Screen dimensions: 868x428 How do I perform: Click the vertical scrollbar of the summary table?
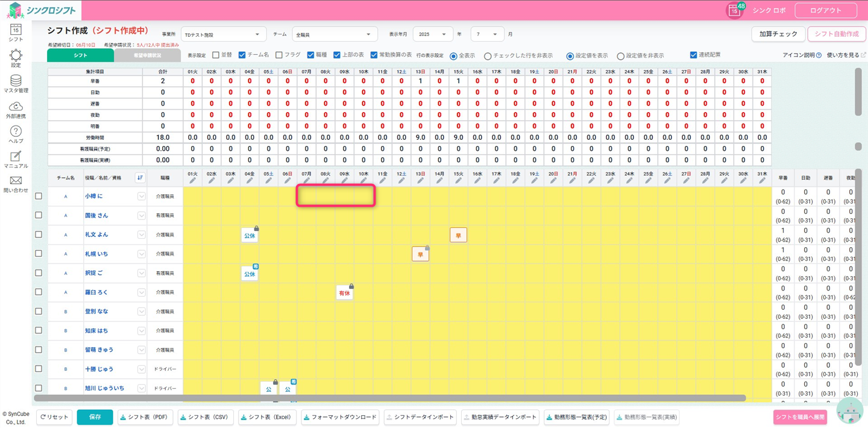point(858,92)
